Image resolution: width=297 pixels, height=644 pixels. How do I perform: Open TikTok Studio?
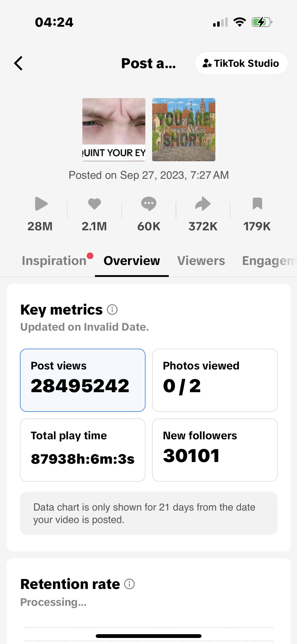(x=241, y=63)
